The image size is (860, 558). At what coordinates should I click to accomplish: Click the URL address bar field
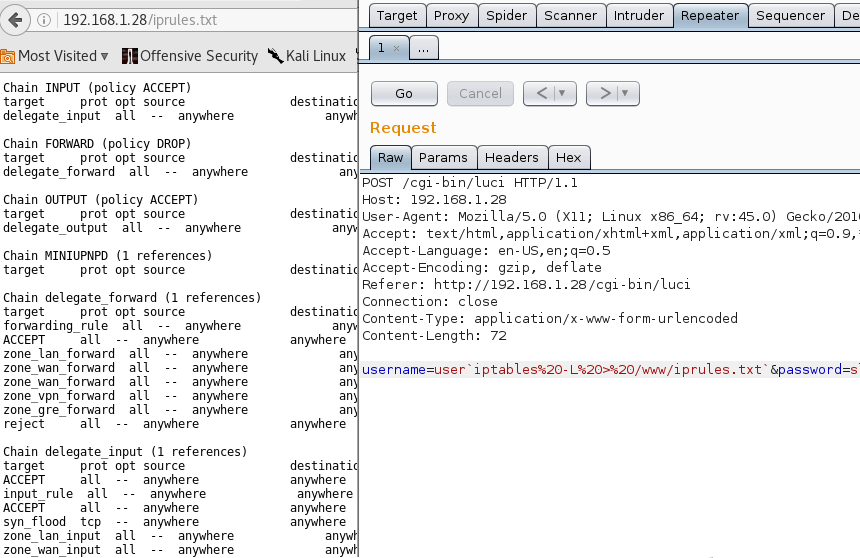pyautogui.click(x=200, y=20)
